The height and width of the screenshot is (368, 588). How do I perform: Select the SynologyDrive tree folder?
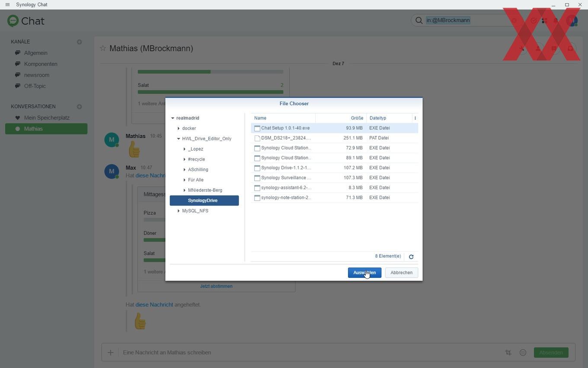204,200
